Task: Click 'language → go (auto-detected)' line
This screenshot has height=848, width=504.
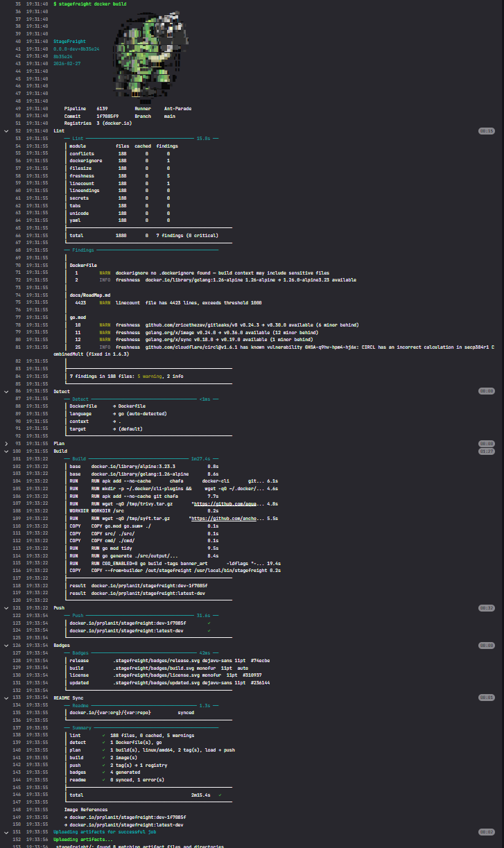Action: pos(119,413)
